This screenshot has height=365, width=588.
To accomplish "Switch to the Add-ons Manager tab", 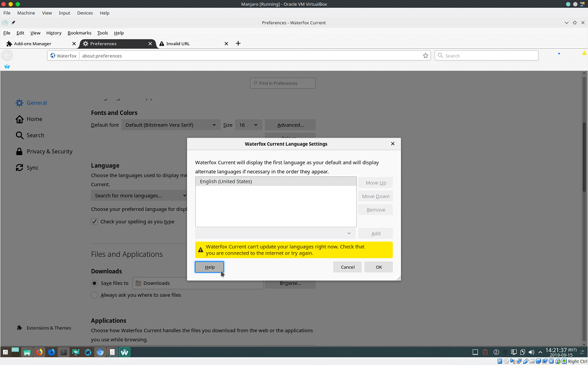I will pyautogui.click(x=41, y=44).
